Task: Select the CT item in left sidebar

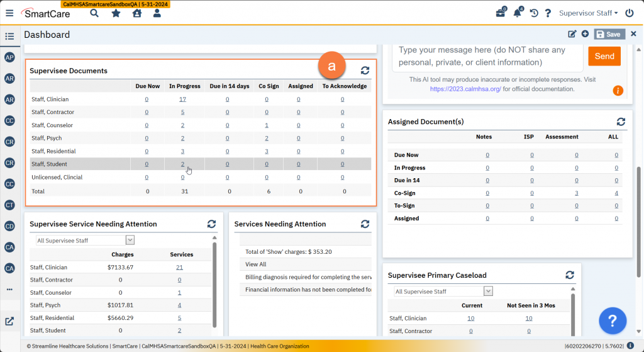Action: coord(9,205)
